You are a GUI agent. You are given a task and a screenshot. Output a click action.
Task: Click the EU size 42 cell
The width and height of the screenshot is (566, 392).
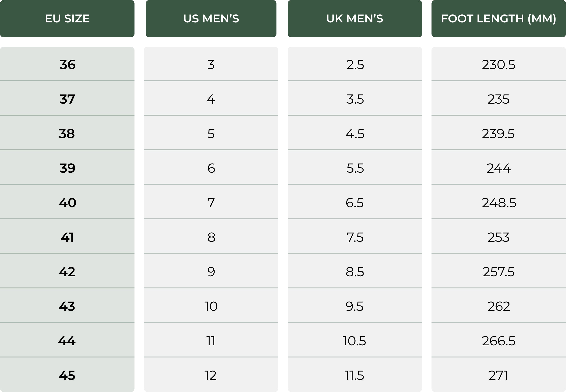(67, 271)
